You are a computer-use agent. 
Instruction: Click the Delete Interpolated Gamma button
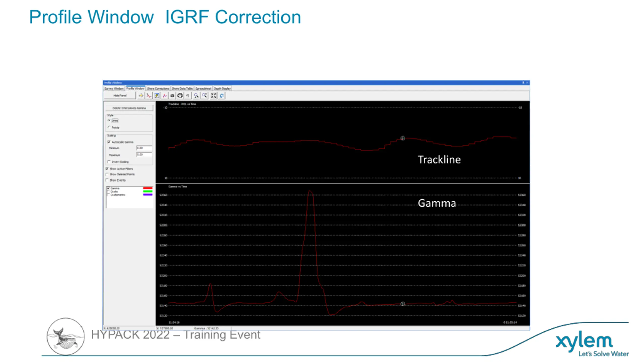click(129, 108)
